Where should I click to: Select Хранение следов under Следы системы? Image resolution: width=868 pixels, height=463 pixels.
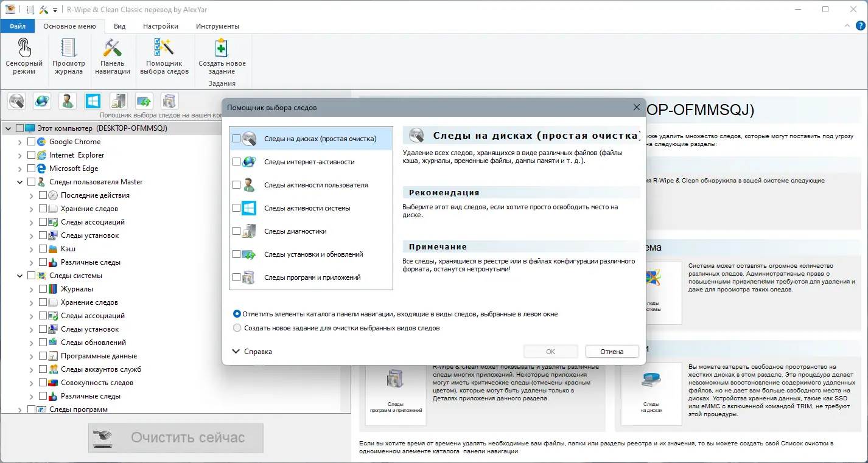click(89, 302)
